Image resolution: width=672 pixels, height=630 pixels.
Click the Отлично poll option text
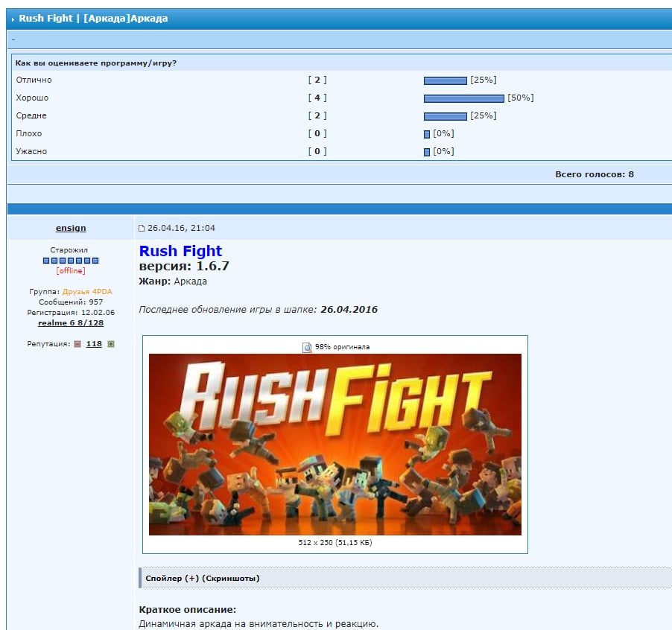[x=34, y=80]
